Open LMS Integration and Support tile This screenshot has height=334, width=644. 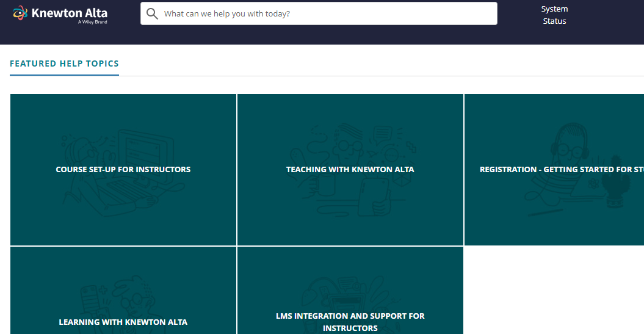pyautogui.click(x=350, y=291)
